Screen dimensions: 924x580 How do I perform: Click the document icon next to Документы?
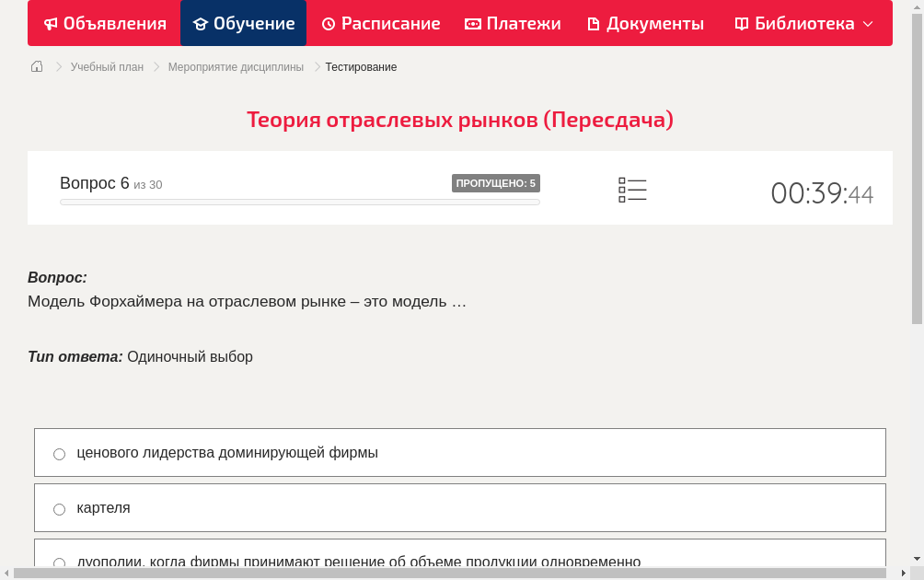[595, 23]
